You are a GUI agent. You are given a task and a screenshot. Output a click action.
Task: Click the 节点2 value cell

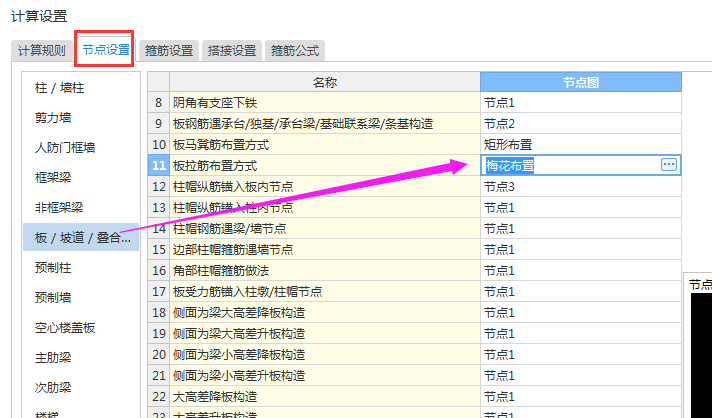click(x=581, y=123)
